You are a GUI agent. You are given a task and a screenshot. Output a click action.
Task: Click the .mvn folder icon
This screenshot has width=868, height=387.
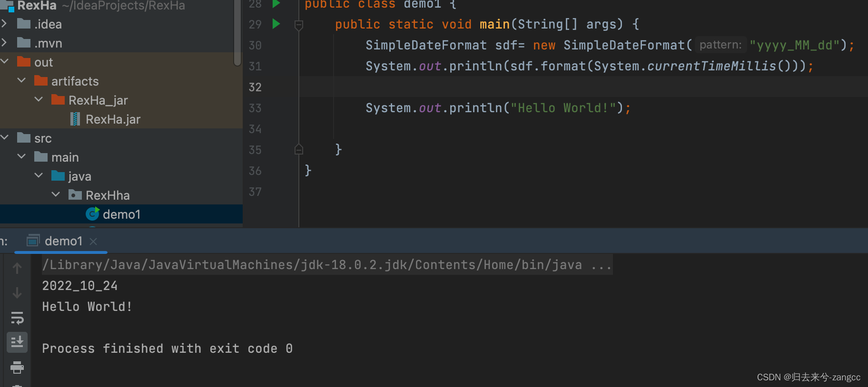[24, 42]
